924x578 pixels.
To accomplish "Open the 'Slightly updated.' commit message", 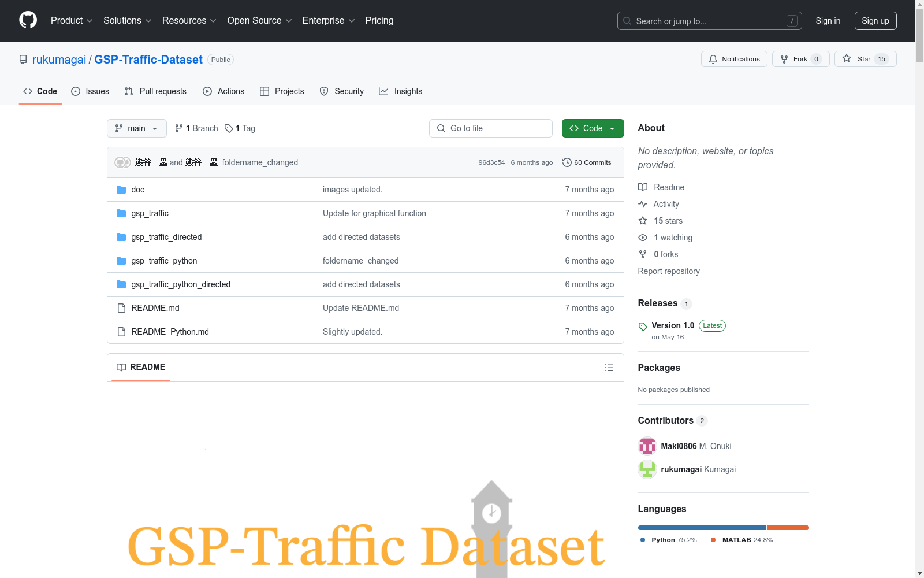I will click(x=352, y=332).
